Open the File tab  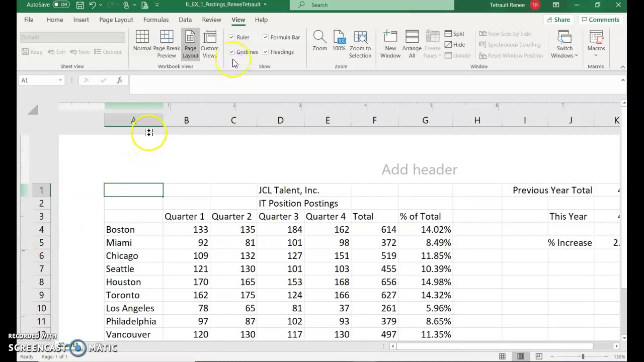[x=29, y=20]
